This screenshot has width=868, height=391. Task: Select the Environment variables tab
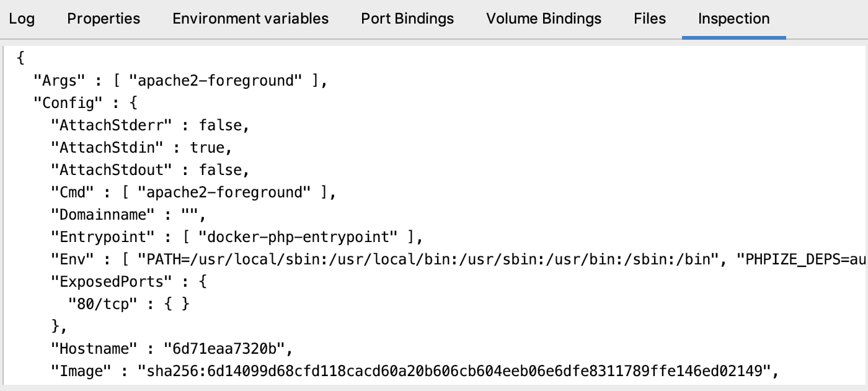pos(250,19)
